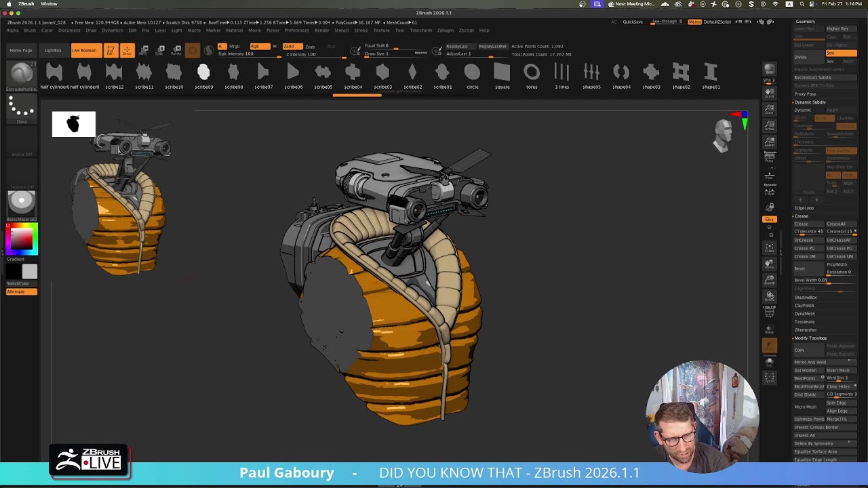Toggle the Alternate color button
Image resolution: width=868 pixels, height=488 pixels.
click(x=21, y=291)
